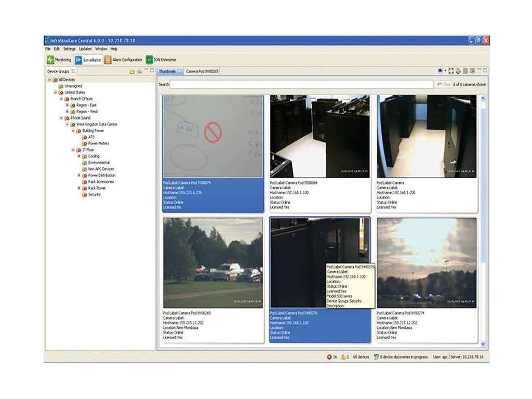This screenshot has width=532, height=399.
Task: Click the folder icon in Device Groups panel
Action: tap(132, 71)
